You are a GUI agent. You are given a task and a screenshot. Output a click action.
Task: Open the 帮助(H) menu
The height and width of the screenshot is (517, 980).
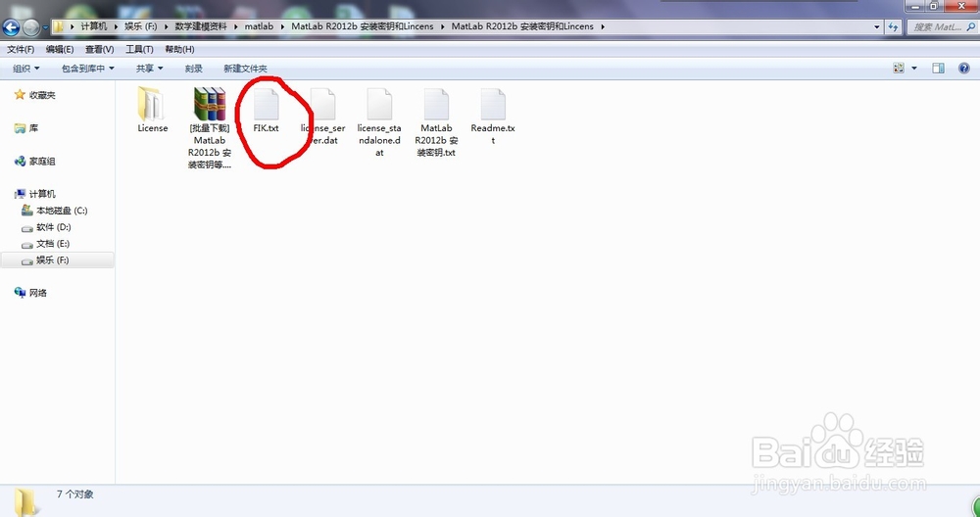click(x=179, y=49)
